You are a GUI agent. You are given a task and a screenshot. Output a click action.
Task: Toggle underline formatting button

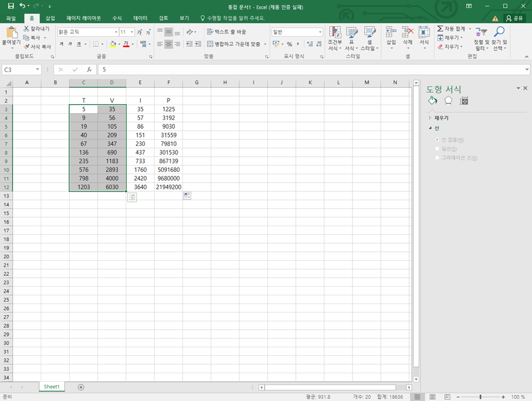point(79,44)
